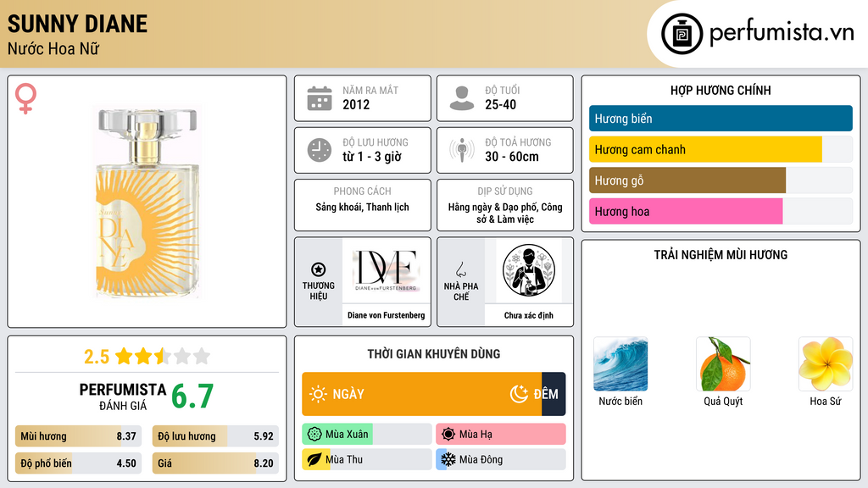Click the Mùi hương 8.37 score bar
The height and width of the screenshot is (488, 868).
click(x=79, y=436)
